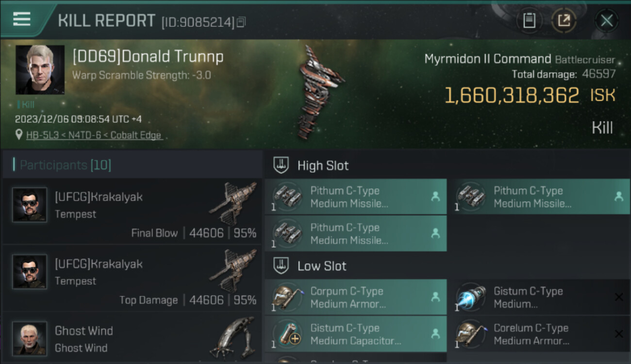The height and width of the screenshot is (364, 631).
Task: Copy the kill report ID
Action: (x=241, y=22)
